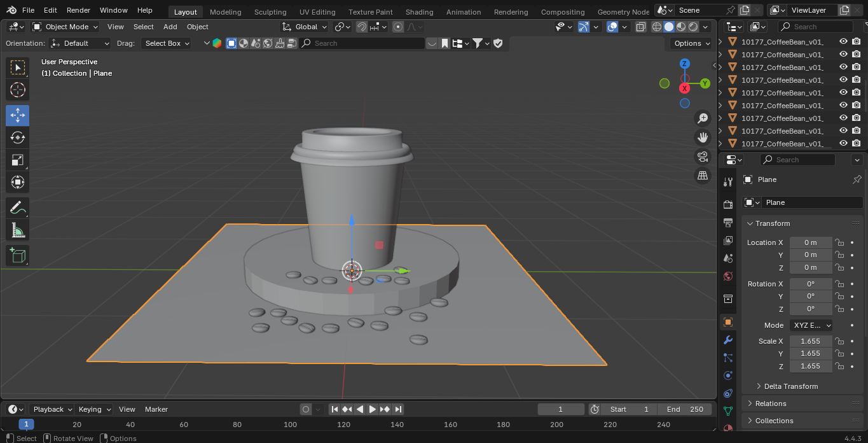Collapse the Transform panel
The width and height of the screenshot is (868, 443).
(x=772, y=223)
